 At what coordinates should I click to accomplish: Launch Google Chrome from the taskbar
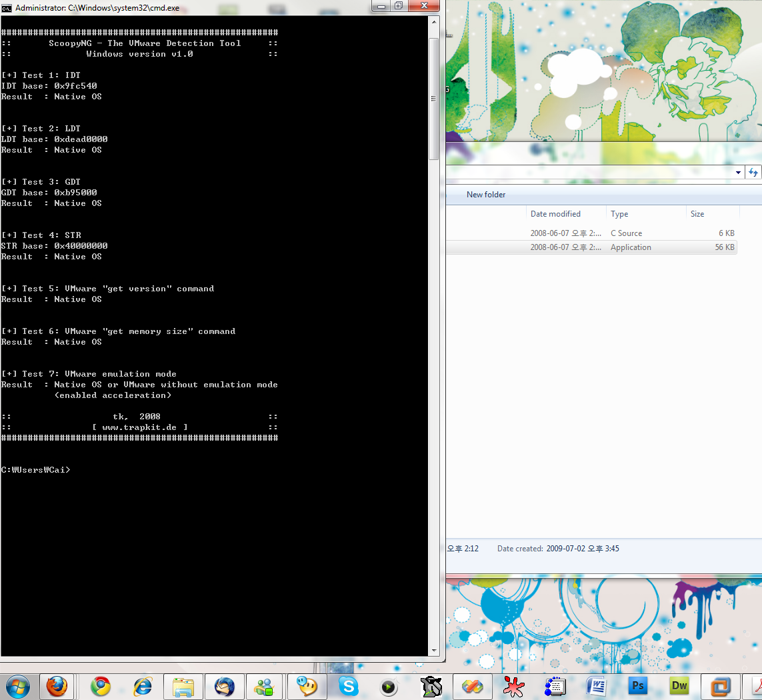coord(101,685)
